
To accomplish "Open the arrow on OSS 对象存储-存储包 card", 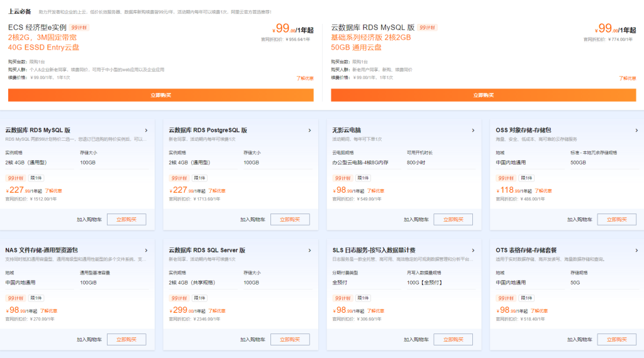I will pos(636,131).
